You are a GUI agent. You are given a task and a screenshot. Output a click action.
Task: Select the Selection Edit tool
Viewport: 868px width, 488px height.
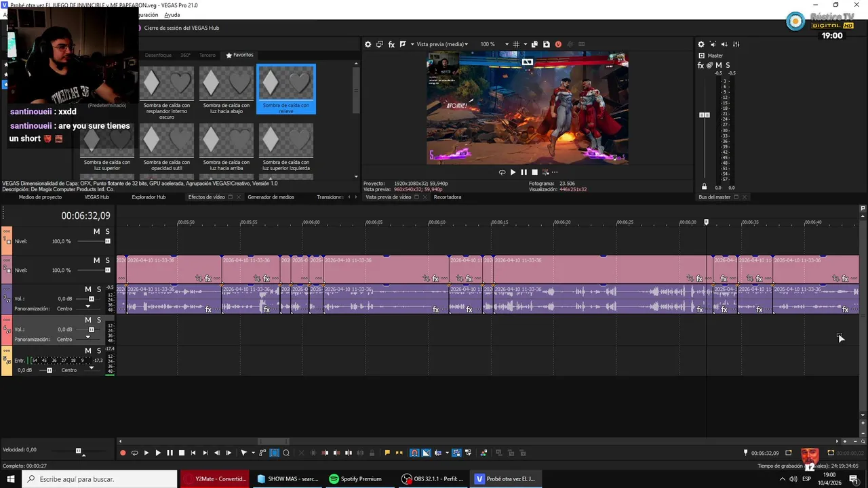tap(274, 453)
